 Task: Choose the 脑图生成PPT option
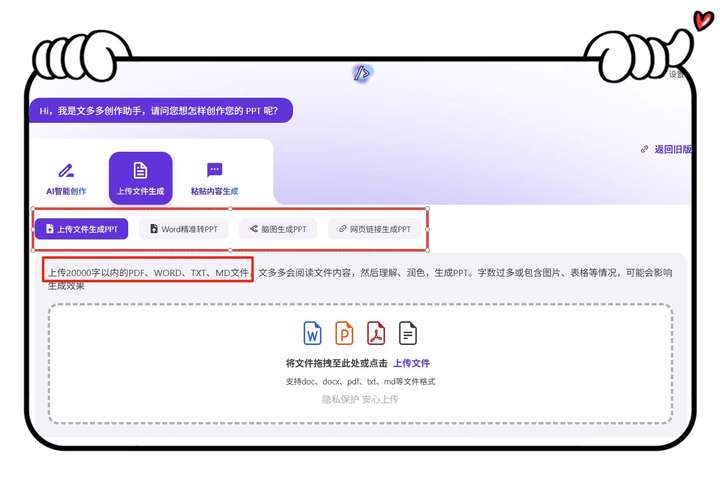(x=278, y=229)
